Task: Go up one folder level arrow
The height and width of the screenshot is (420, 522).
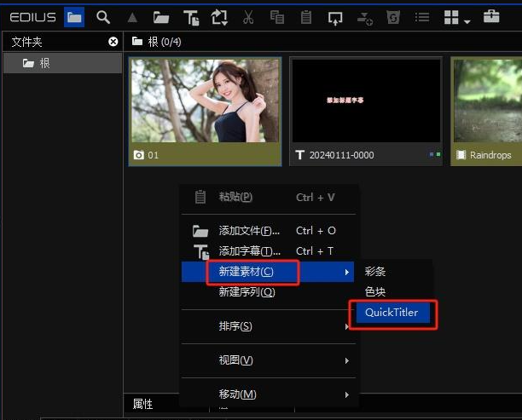Action: tap(132, 18)
